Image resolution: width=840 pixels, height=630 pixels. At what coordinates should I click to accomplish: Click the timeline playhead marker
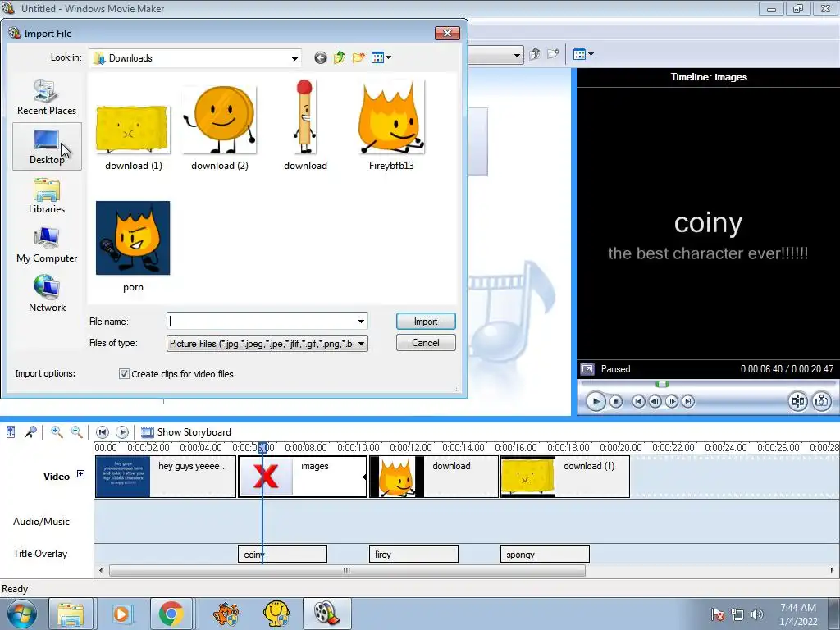coord(262,449)
